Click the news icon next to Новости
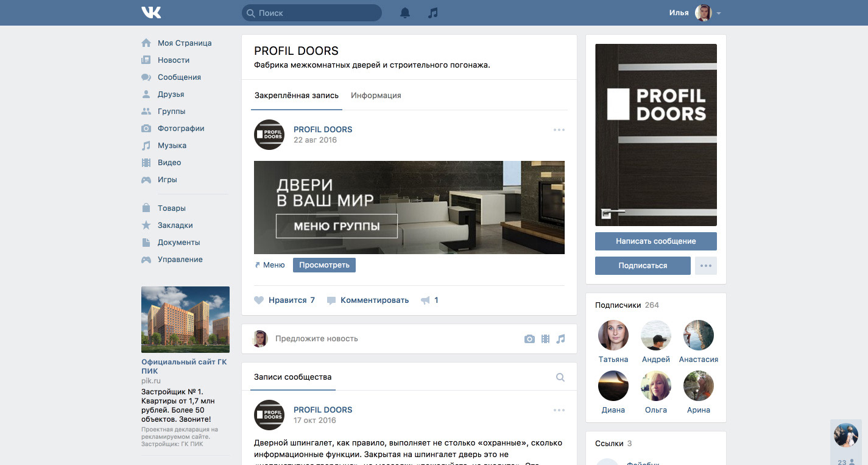Image resolution: width=868 pixels, height=465 pixels. click(x=146, y=60)
